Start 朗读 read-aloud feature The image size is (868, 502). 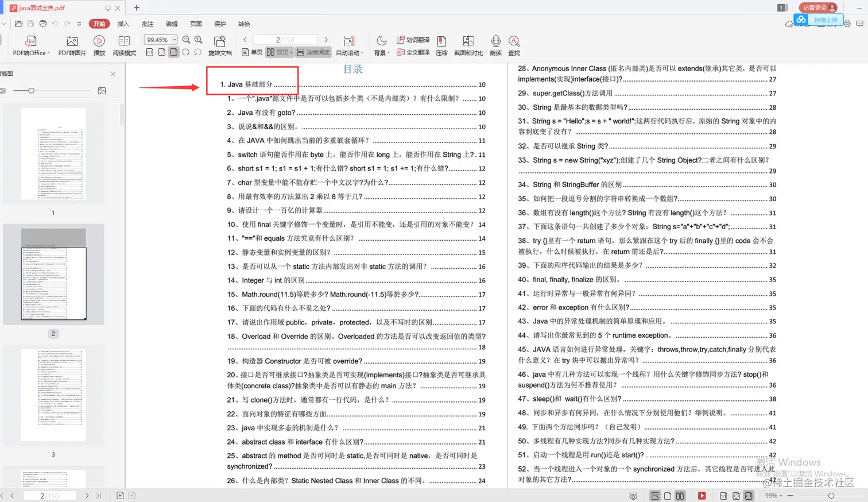click(x=495, y=46)
